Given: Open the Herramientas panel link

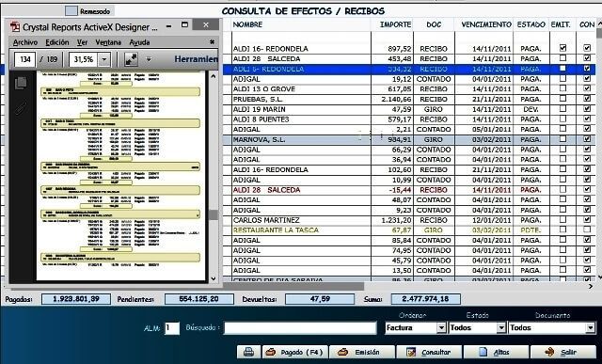Looking at the screenshot, I should click(196, 59).
